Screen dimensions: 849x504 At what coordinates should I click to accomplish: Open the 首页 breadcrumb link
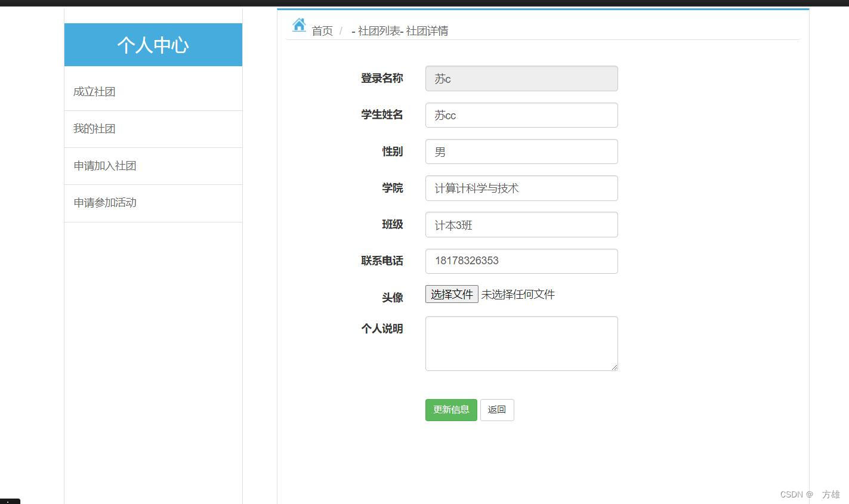pos(322,31)
